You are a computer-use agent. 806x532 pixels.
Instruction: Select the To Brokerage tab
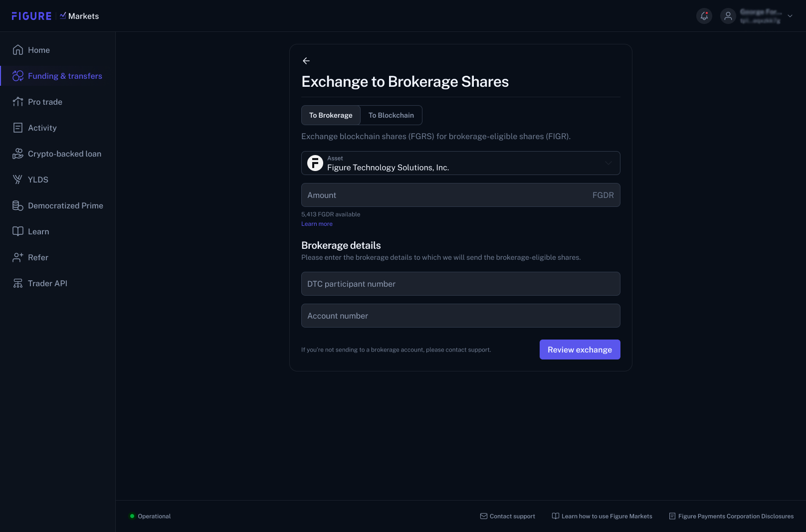(331, 115)
